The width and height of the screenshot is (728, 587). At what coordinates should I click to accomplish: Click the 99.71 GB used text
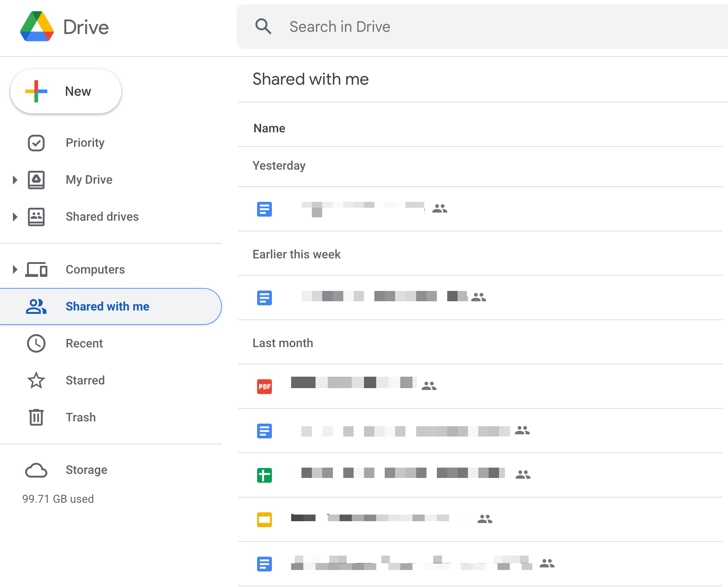[58, 499]
